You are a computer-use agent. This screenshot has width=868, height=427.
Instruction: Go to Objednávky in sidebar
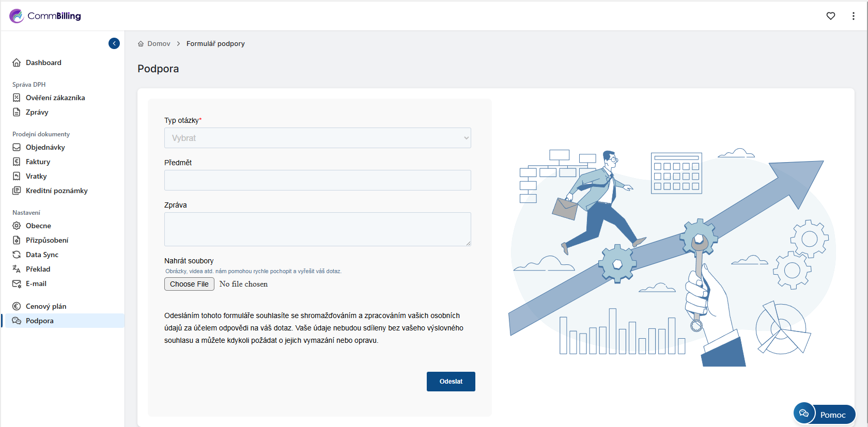coord(45,147)
